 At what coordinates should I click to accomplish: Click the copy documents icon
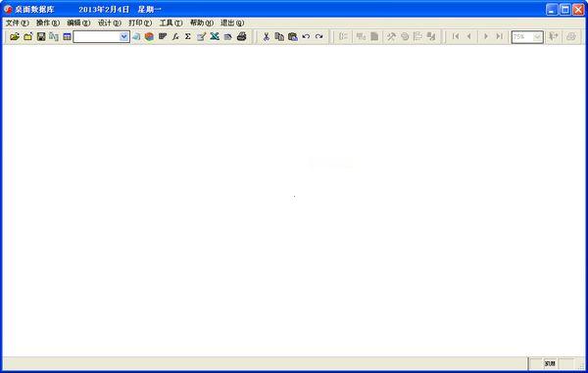[279, 36]
